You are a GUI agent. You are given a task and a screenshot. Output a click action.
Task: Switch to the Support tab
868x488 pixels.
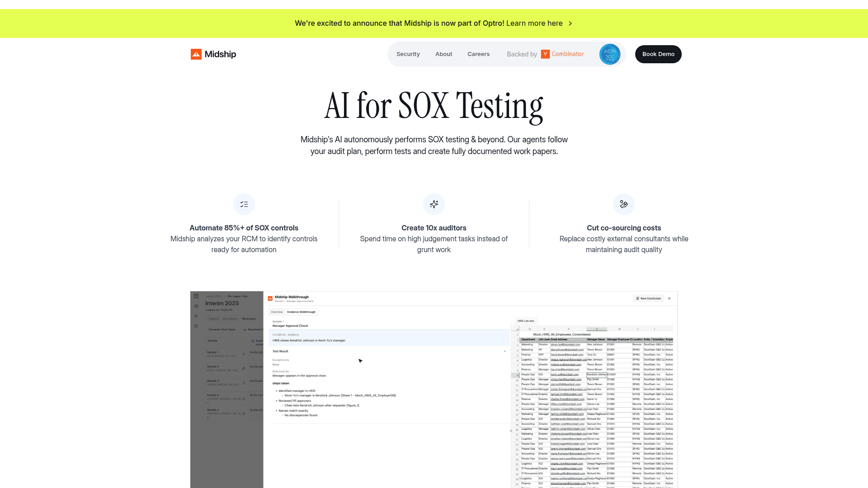point(213,319)
